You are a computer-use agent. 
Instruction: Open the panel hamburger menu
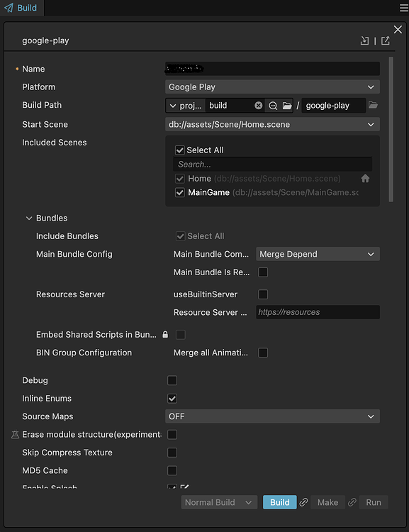404,8
